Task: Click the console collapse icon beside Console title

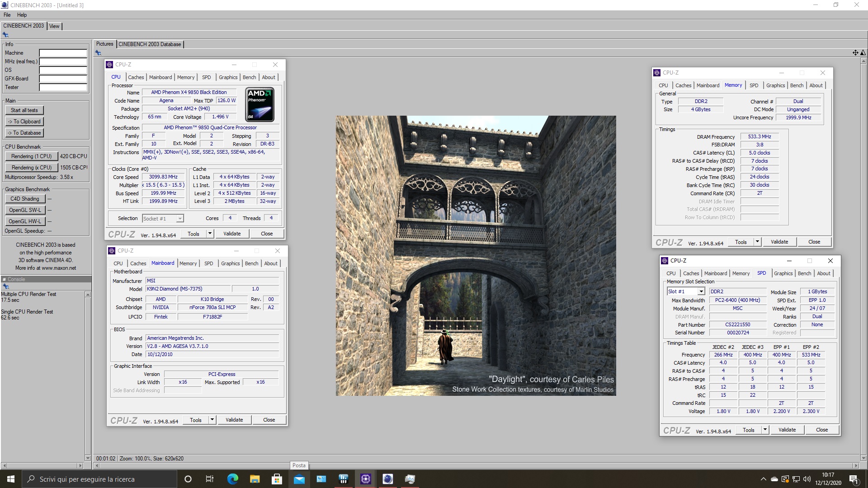Action: pyautogui.click(x=4, y=279)
